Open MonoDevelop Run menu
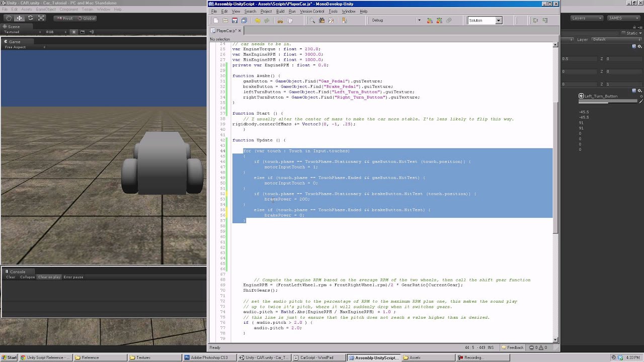The width and height of the screenshot is (644, 362). pyautogui.click(x=292, y=12)
